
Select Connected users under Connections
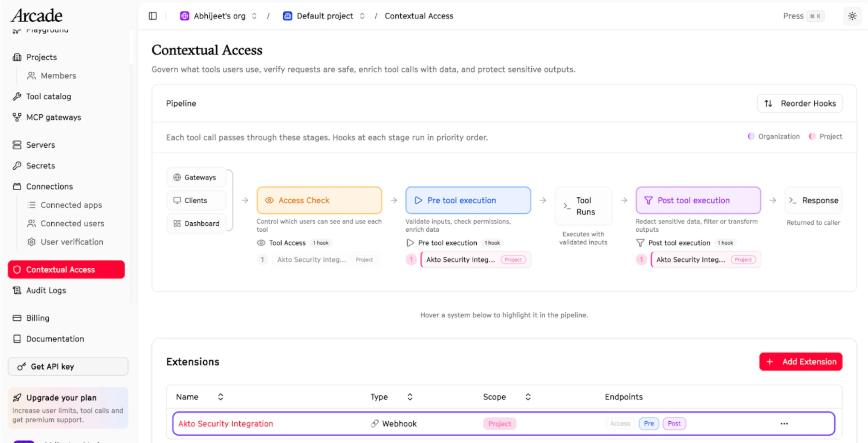click(72, 223)
